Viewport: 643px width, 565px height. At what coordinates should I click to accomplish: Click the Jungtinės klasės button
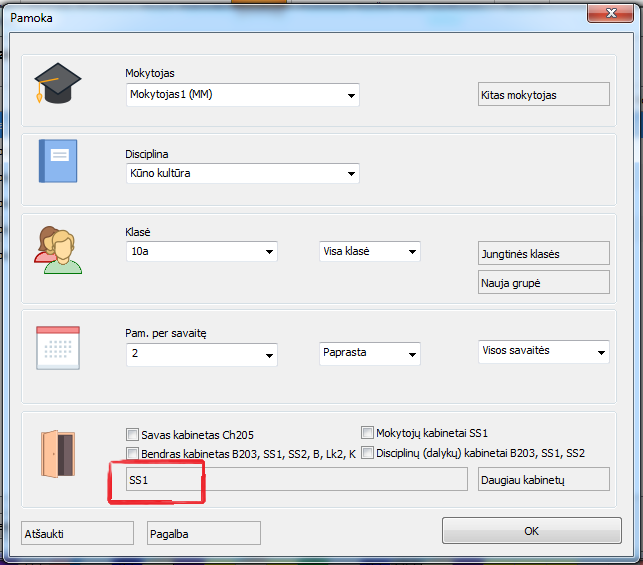tap(543, 254)
